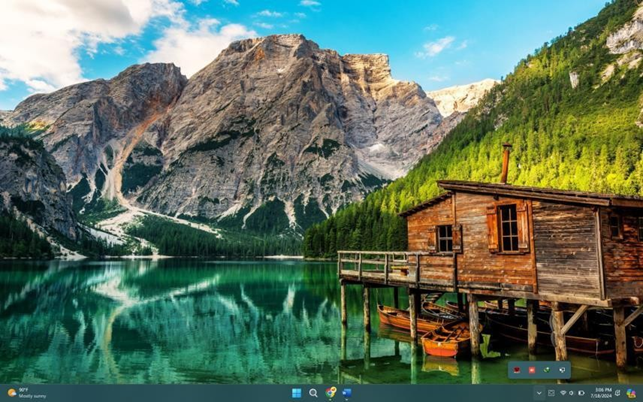Open volume control in system tray
This screenshot has height=402, width=643.
(x=571, y=393)
